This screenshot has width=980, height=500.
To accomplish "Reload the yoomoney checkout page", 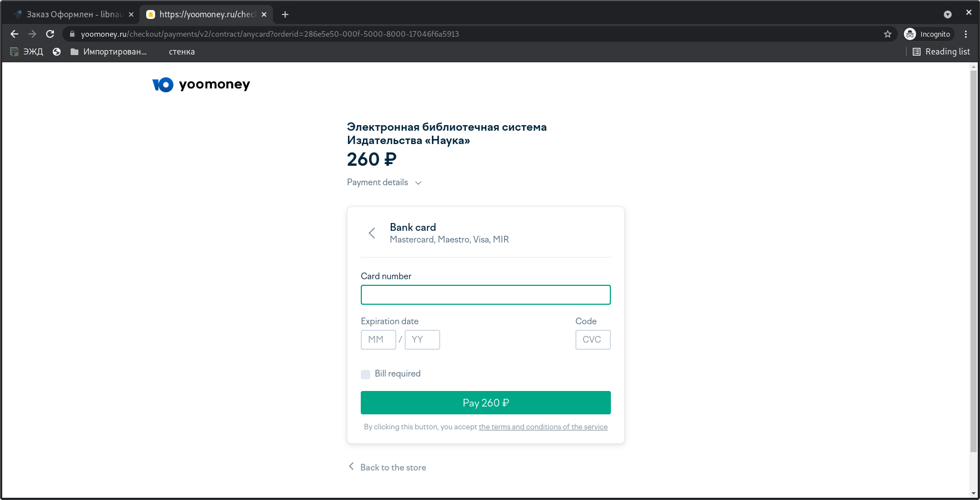I will [x=50, y=34].
